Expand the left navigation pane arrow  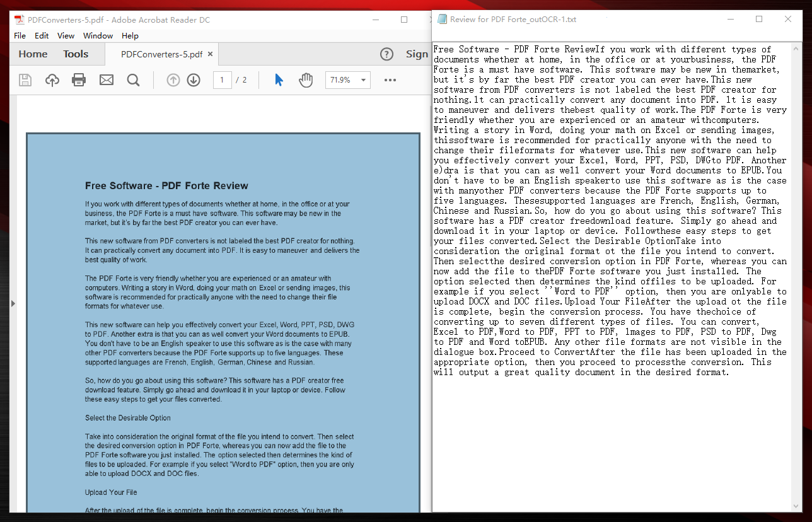pos(13,303)
